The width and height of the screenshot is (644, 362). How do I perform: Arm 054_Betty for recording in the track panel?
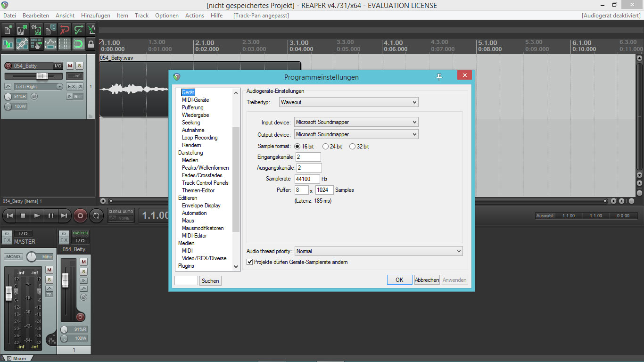point(8,66)
